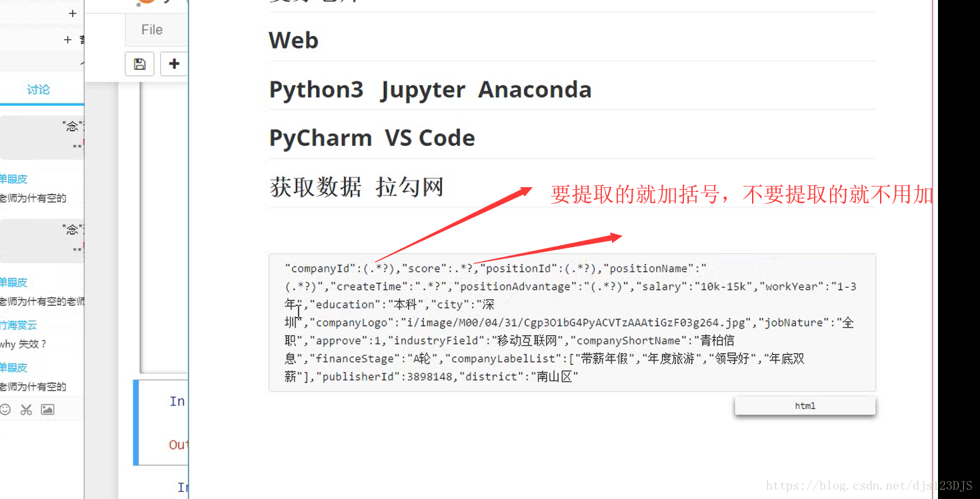The image size is (980, 499).
Task: Click the '获取数据 拉勾网' heading
Action: pyautogui.click(x=357, y=187)
